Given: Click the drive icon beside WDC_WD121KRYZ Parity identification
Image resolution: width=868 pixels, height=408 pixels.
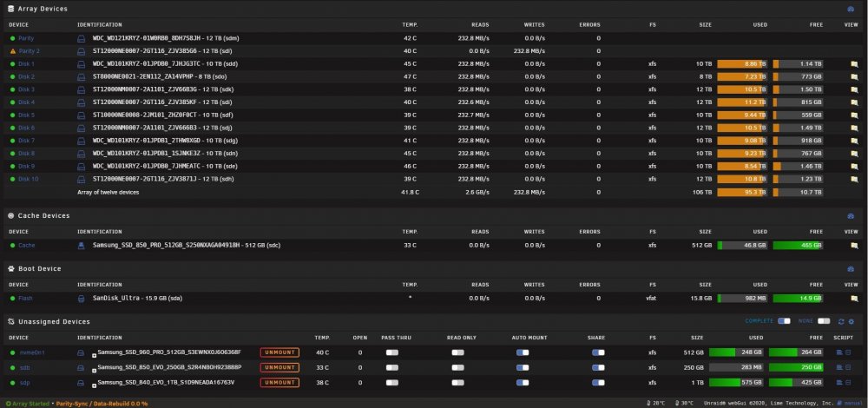Looking at the screenshot, I should click(x=82, y=39).
